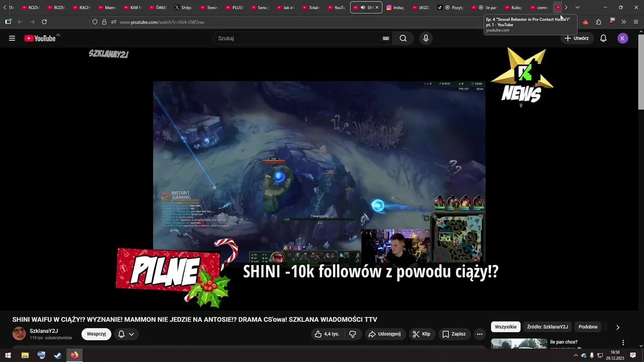Switch to the Kulisy tab

pyautogui.click(x=513, y=8)
